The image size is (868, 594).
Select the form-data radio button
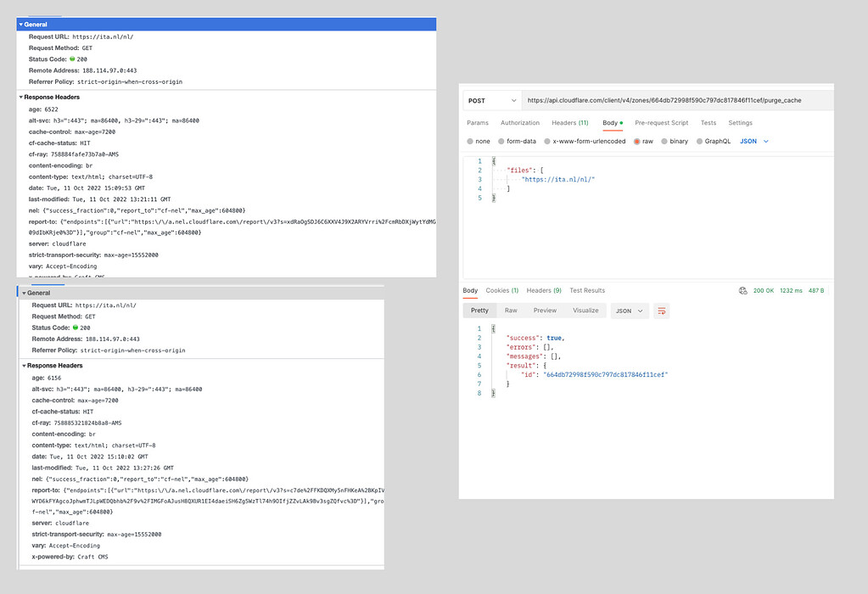[x=501, y=141]
